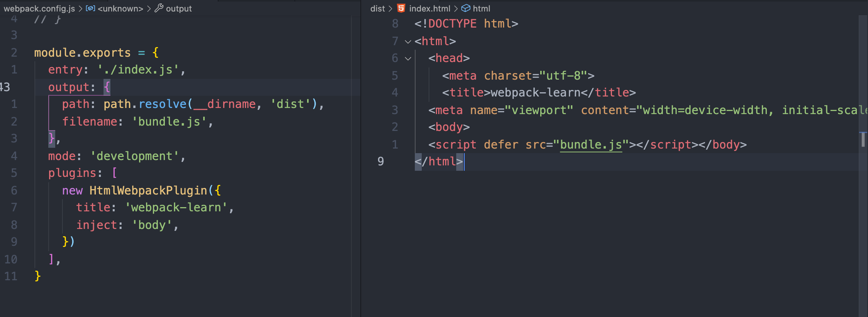The height and width of the screenshot is (317, 868).
Task: Click the 'defer' attribute in script tag
Action: coord(501,145)
